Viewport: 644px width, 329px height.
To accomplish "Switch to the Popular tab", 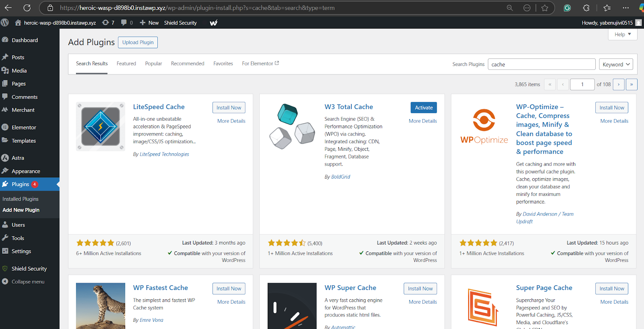I will [x=153, y=64].
